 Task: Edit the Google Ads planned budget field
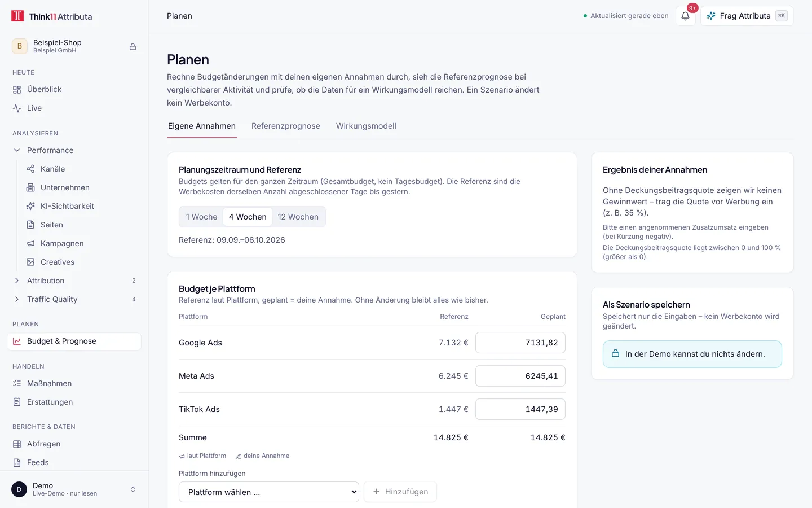tap(520, 343)
